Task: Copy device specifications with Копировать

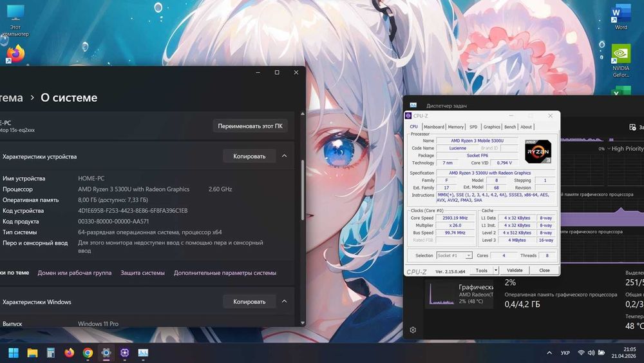Action: (249, 156)
